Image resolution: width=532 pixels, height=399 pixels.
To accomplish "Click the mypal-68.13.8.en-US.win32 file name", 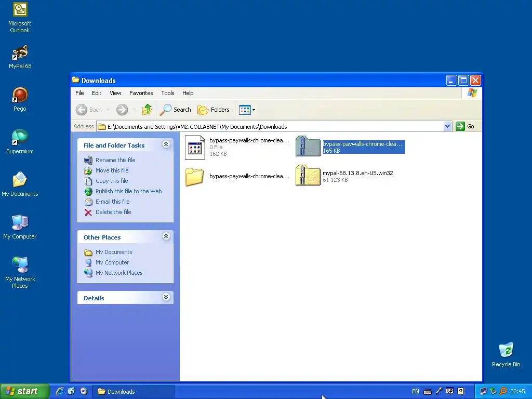I will coord(357,173).
